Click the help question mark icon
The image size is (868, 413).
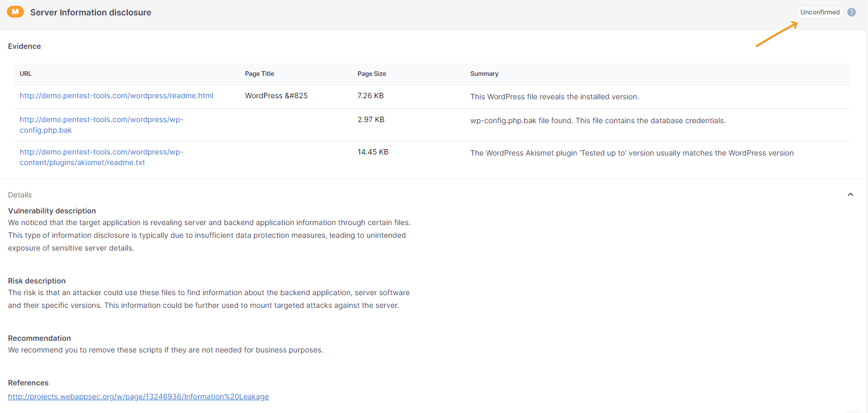[x=852, y=12]
